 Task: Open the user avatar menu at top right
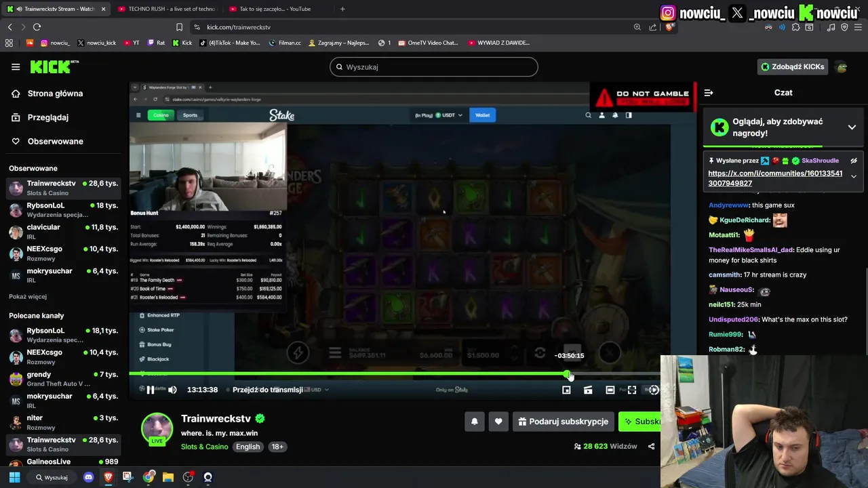[x=842, y=67]
